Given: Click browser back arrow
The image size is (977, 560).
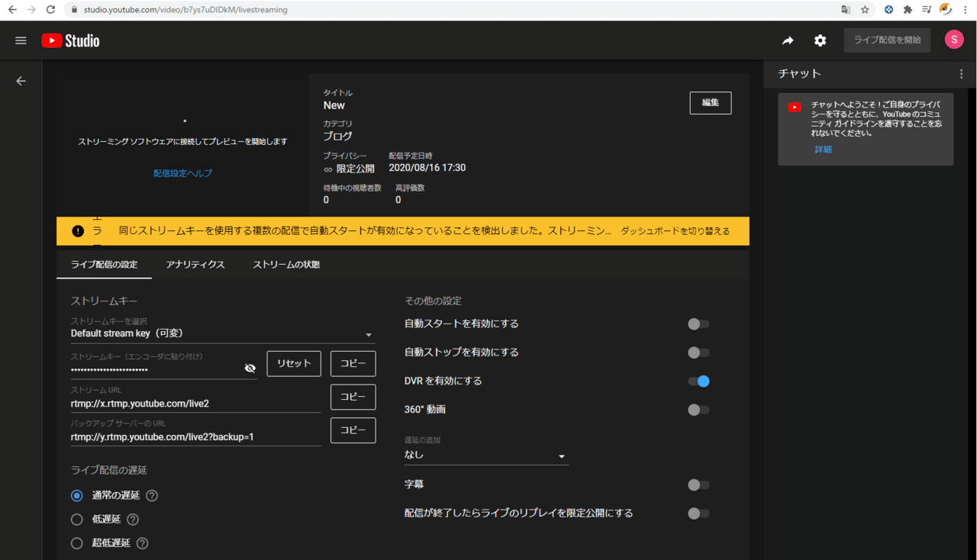Looking at the screenshot, I should [x=12, y=10].
